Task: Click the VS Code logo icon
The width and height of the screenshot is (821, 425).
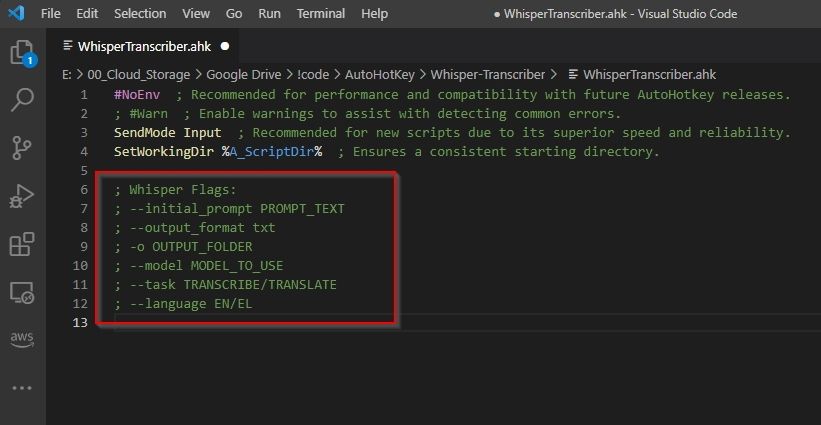Action: [16, 13]
